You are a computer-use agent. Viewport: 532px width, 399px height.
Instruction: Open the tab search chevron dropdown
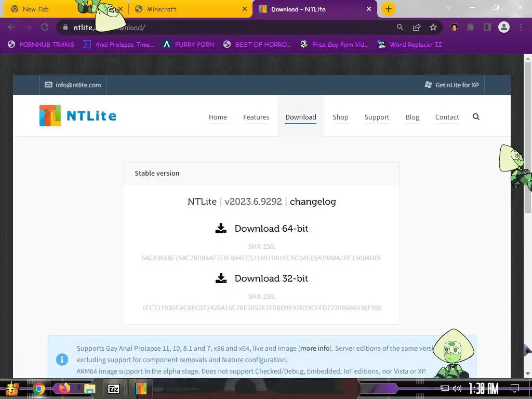click(448, 7)
